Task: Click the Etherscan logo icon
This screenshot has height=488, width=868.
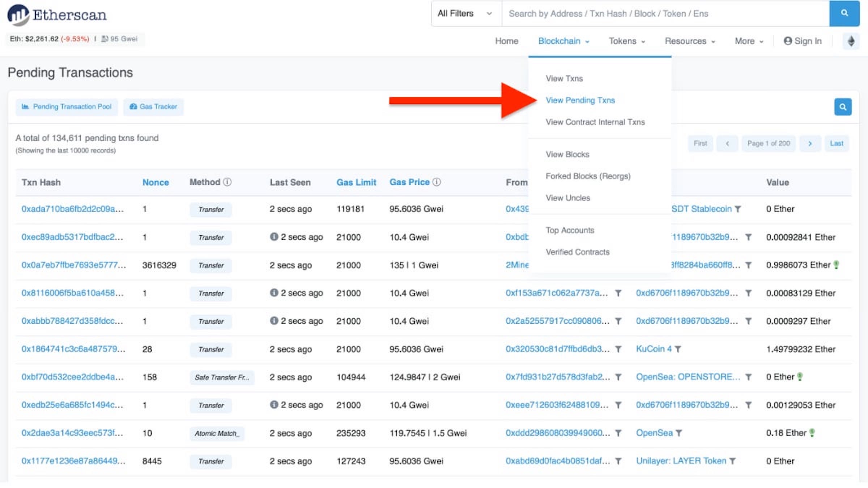Action: [18, 15]
